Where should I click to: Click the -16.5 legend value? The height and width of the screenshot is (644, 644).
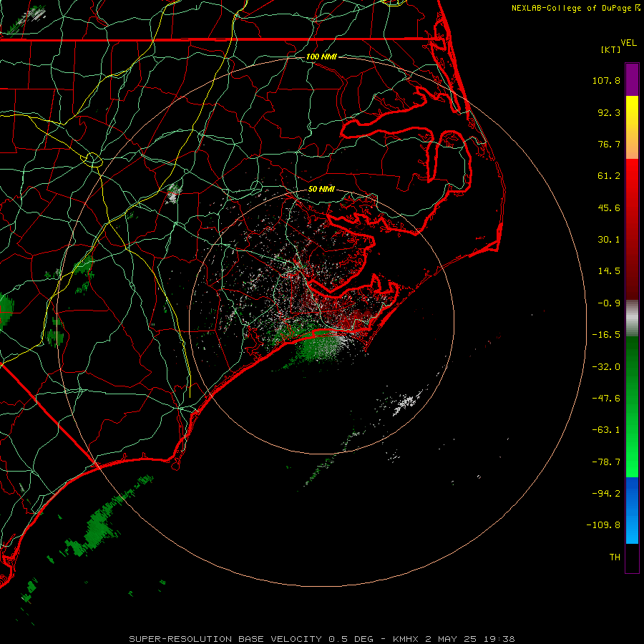pos(606,335)
